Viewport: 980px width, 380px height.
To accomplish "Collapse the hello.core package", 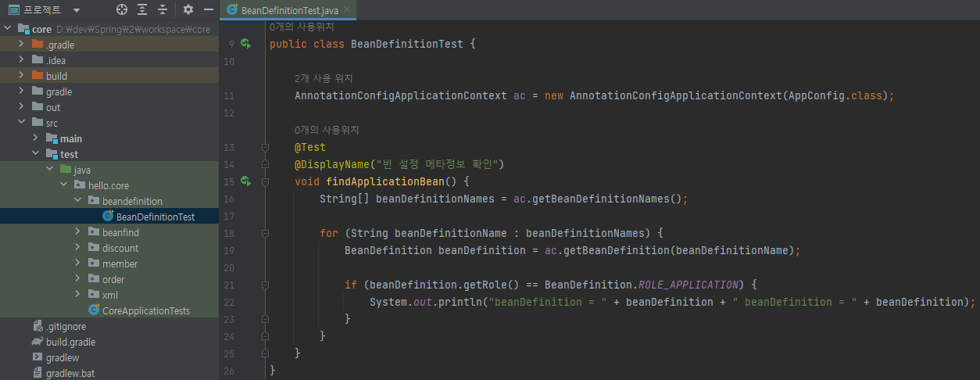I will click(63, 185).
